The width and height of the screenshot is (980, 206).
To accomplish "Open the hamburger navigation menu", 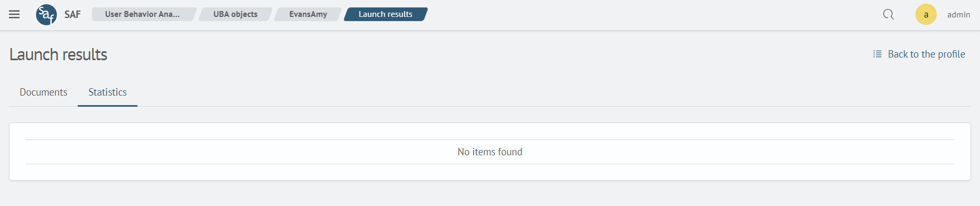I will coord(14,14).
